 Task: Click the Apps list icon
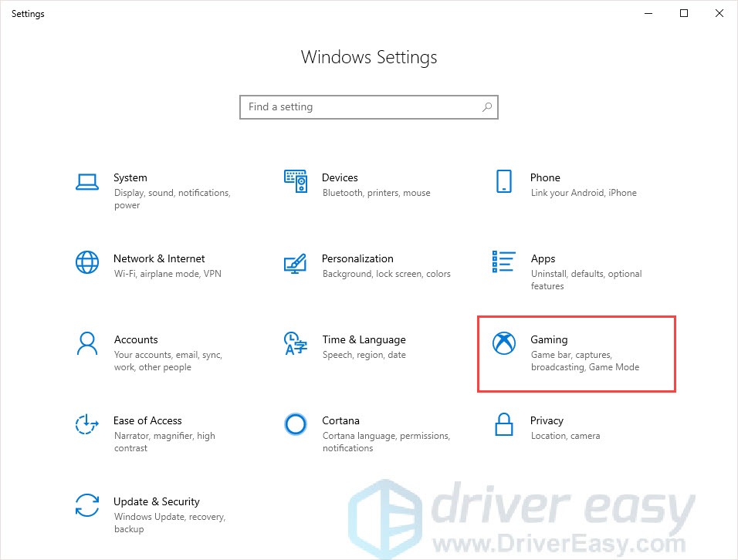(503, 262)
